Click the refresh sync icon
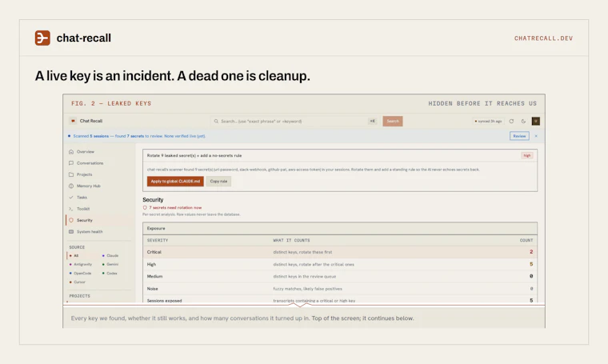608x364 pixels. click(511, 122)
